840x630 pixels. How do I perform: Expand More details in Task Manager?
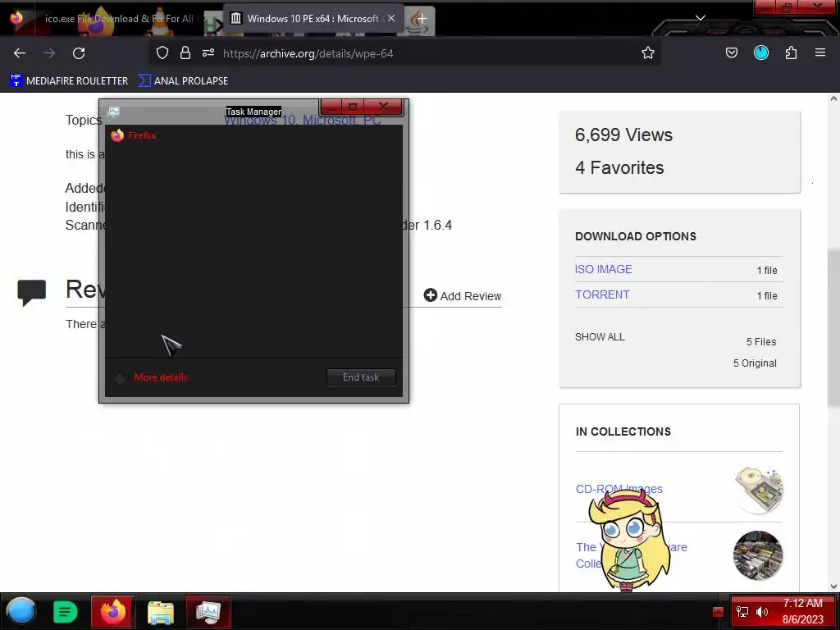point(152,377)
